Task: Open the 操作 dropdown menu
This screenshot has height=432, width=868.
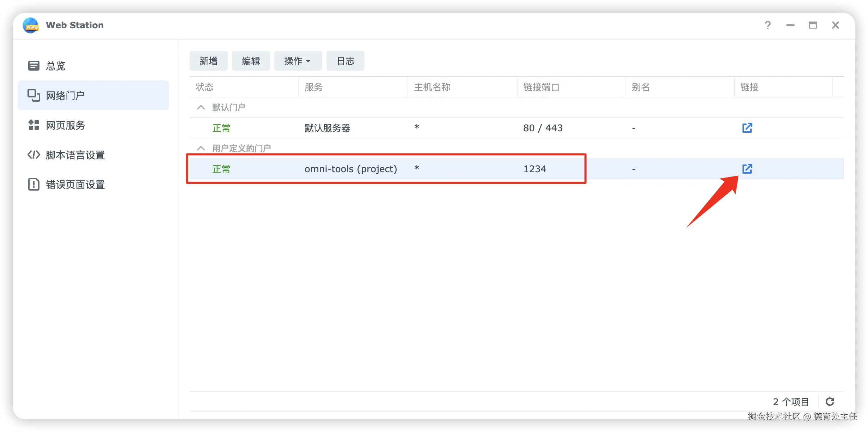Action: pos(298,61)
